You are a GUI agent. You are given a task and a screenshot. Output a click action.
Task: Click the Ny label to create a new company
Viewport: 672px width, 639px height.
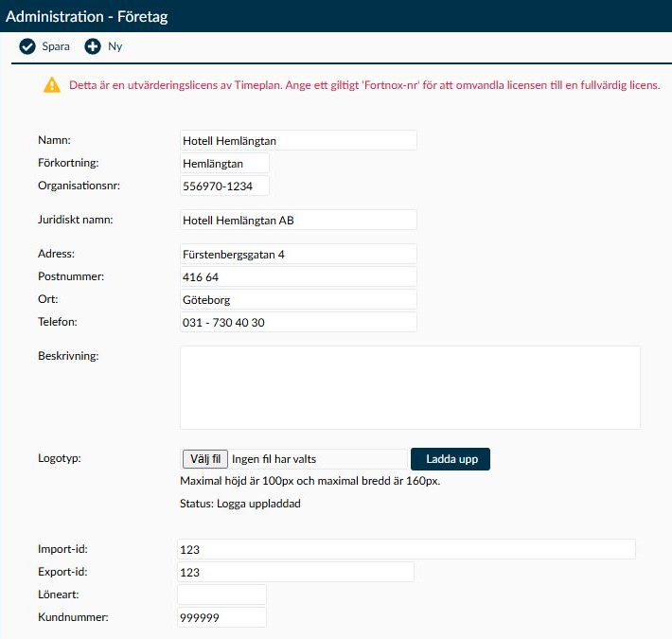pos(115,46)
